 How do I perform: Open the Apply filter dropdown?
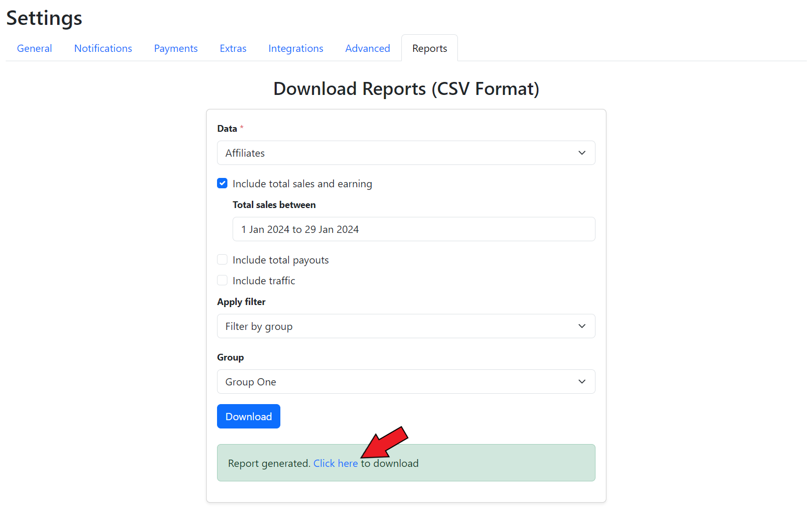(x=405, y=326)
